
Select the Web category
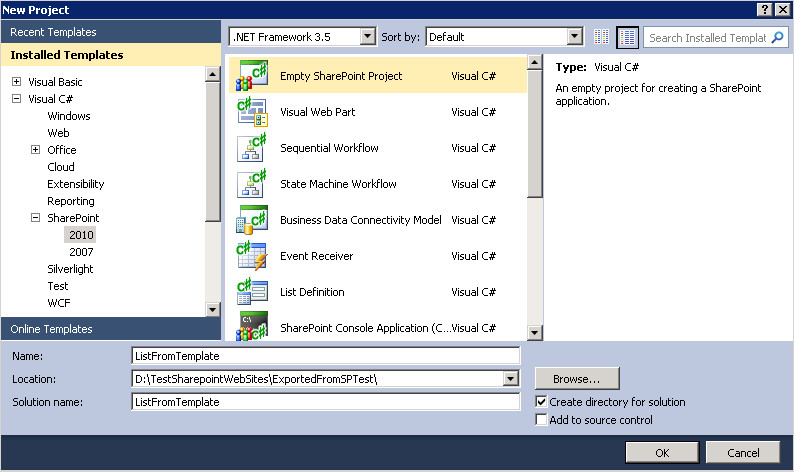pyautogui.click(x=58, y=133)
